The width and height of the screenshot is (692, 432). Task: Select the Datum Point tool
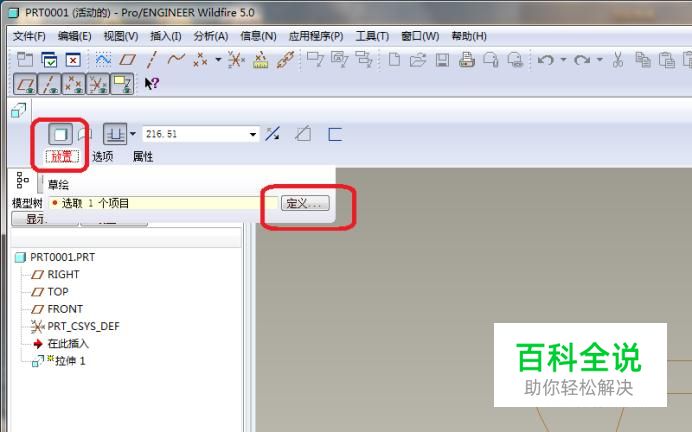(x=201, y=59)
